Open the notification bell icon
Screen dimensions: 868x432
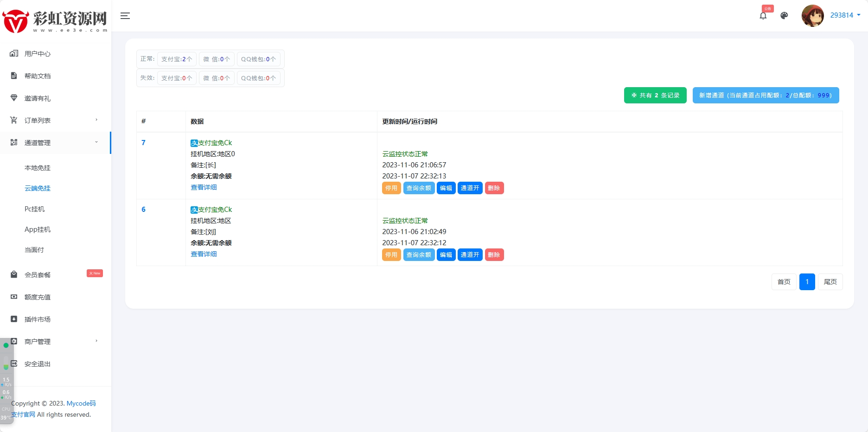click(x=763, y=16)
